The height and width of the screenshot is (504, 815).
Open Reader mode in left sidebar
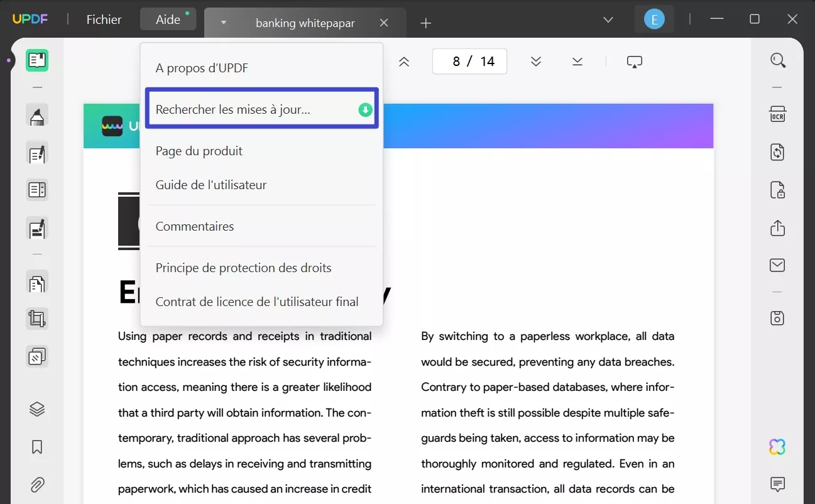[x=37, y=60]
